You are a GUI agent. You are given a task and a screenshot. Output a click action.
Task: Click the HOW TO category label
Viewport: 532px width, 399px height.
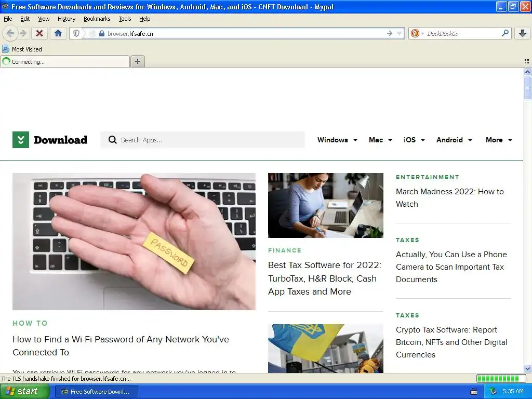coord(30,323)
